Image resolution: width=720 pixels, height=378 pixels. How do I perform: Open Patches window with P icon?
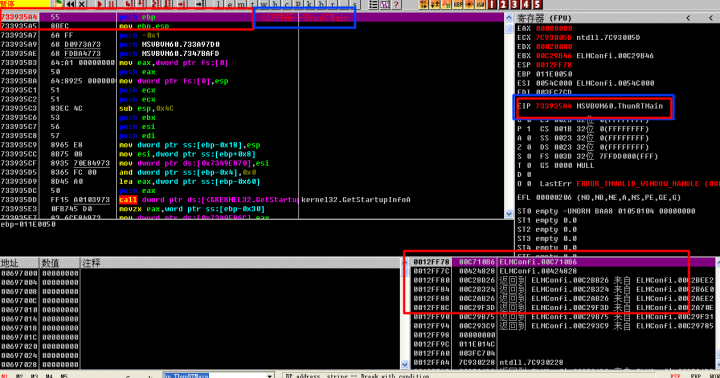(x=298, y=5)
